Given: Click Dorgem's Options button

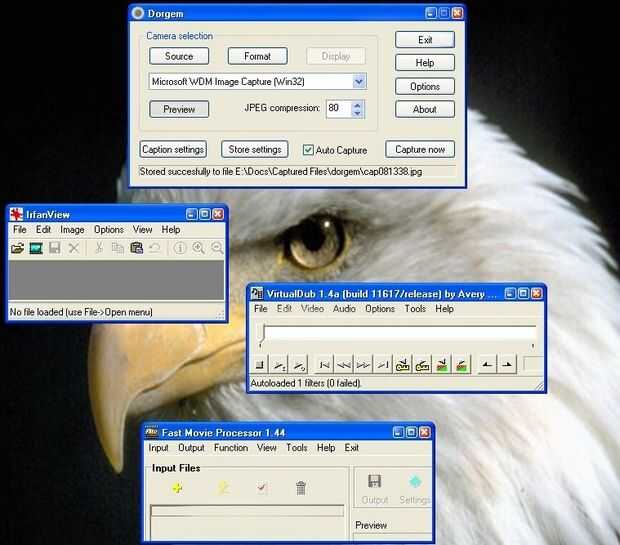Looking at the screenshot, I should [x=425, y=86].
